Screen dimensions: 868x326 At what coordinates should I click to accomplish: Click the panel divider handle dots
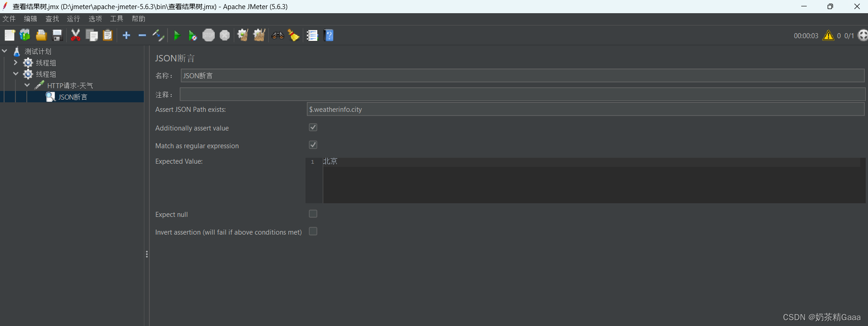[x=147, y=254]
